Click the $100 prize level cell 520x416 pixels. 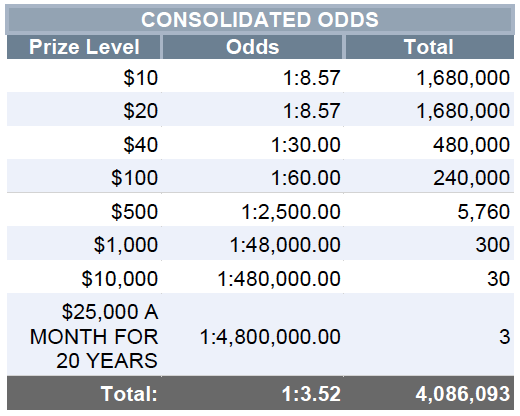[84, 177]
